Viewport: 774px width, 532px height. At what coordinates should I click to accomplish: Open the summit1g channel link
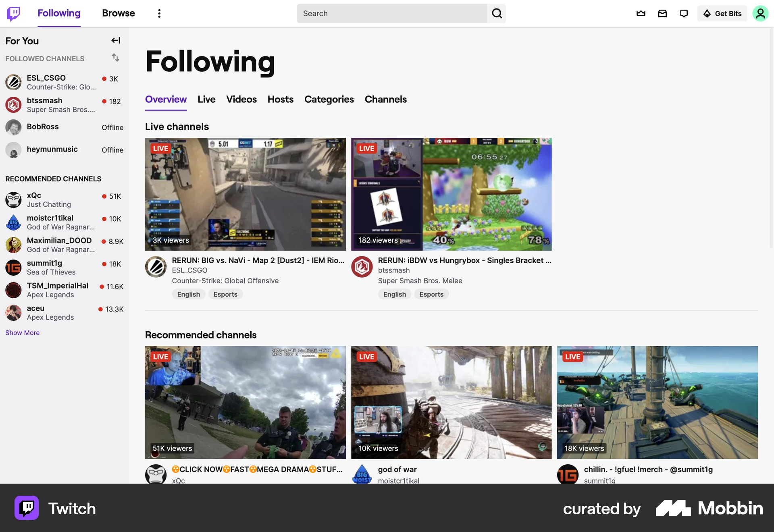coord(599,480)
